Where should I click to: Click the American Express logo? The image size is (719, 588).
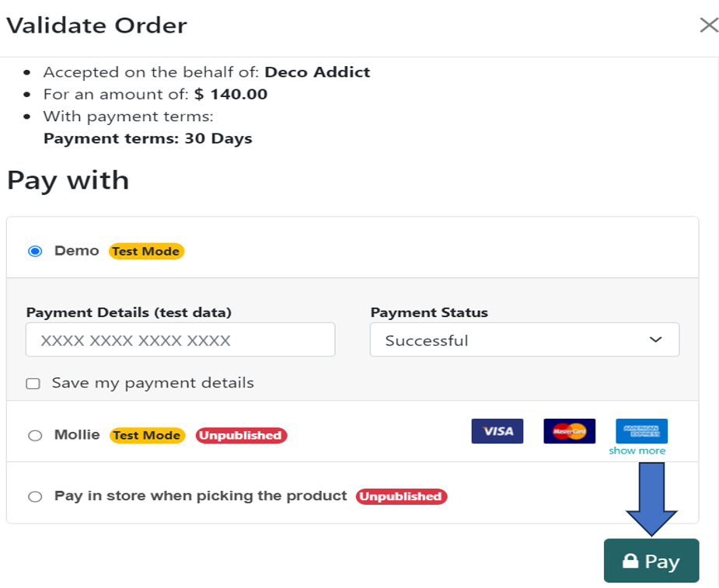click(641, 431)
